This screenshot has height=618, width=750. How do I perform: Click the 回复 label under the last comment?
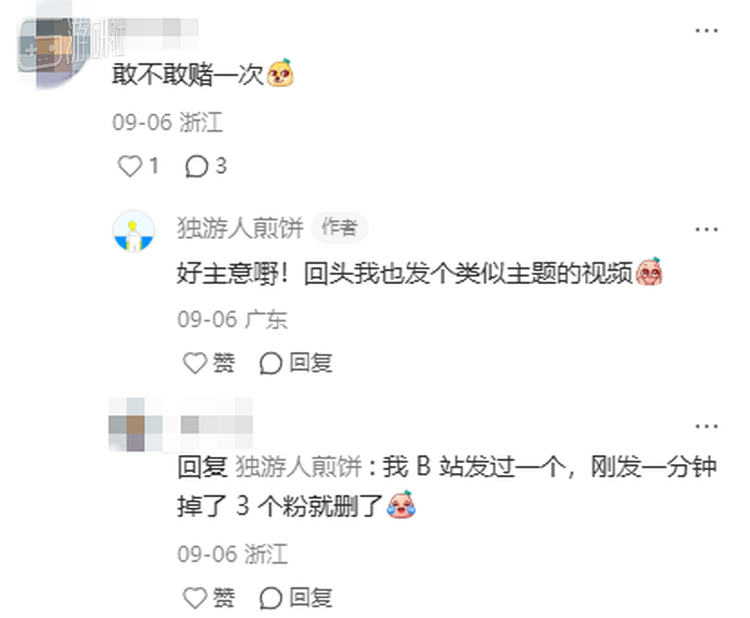tap(311, 598)
